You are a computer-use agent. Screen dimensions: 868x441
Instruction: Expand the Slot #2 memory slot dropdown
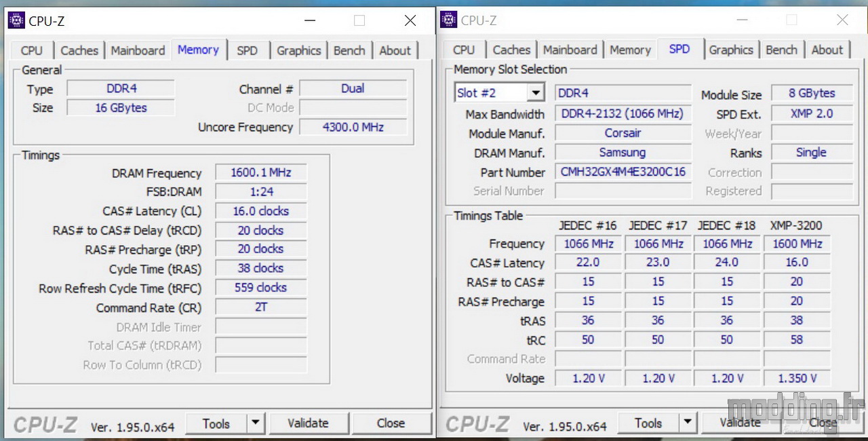(536, 93)
